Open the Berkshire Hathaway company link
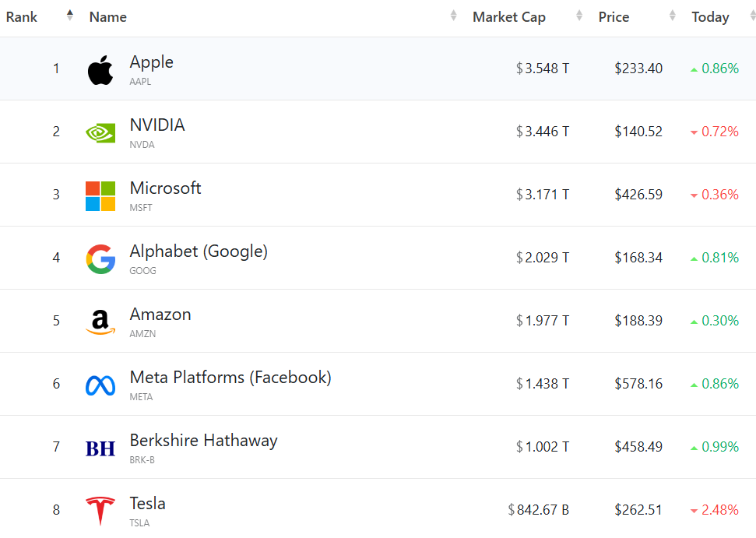756x538 pixels. [x=203, y=441]
